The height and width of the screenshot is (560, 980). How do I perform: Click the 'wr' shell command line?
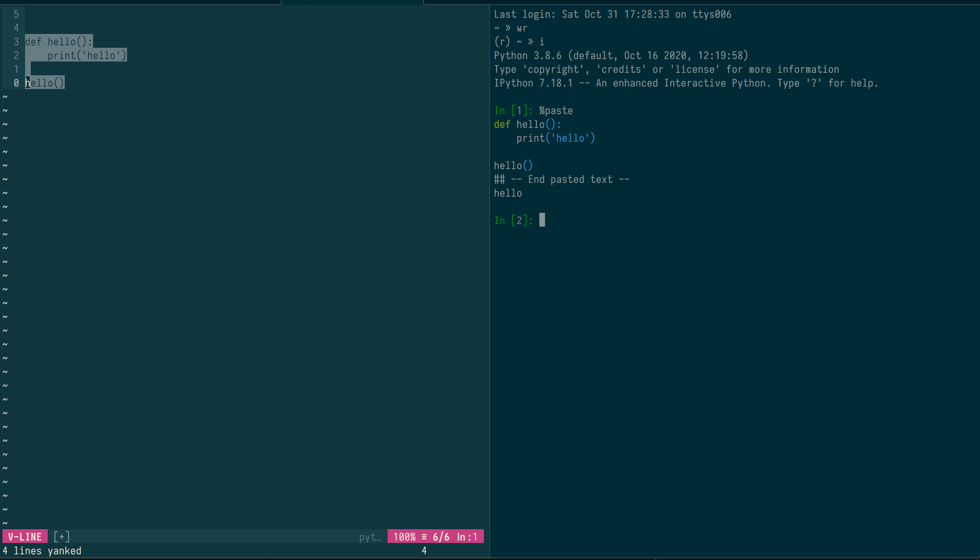pyautogui.click(x=522, y=28)
